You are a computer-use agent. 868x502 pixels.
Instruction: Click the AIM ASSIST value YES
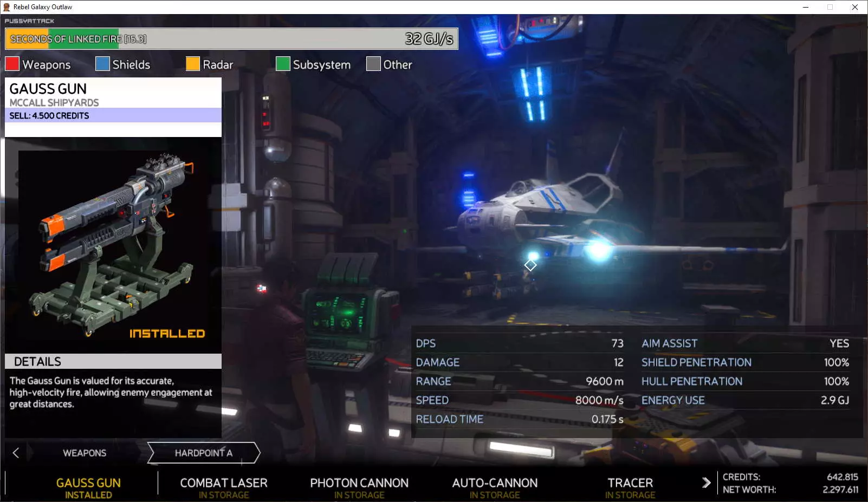[x=839, y=343]
